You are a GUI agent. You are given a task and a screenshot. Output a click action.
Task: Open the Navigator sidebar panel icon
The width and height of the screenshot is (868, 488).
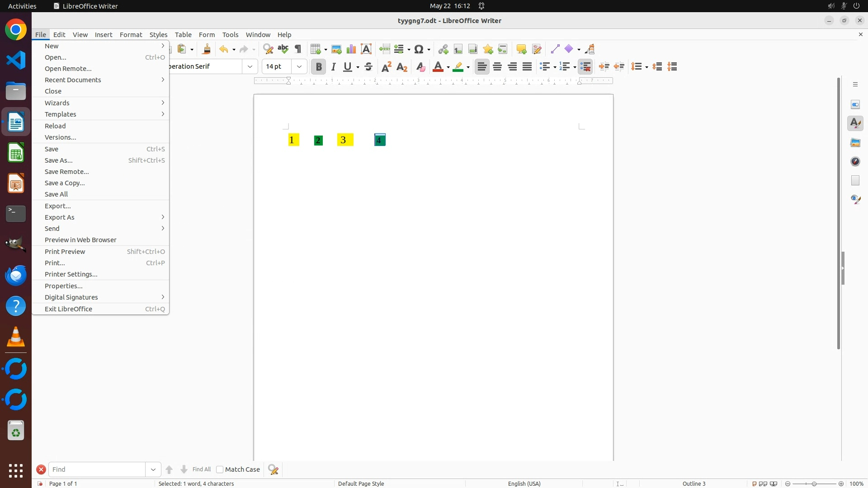pos(855,161)
